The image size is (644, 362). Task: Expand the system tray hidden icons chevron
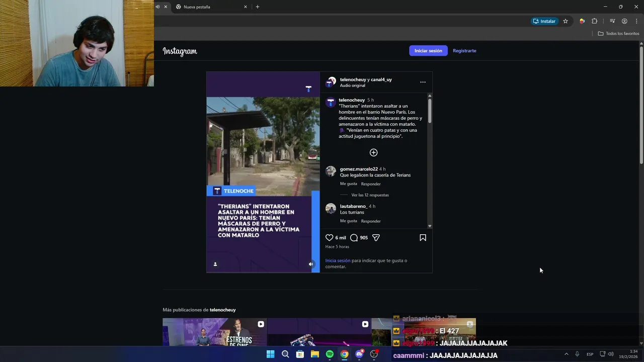[x=566, y=354]
